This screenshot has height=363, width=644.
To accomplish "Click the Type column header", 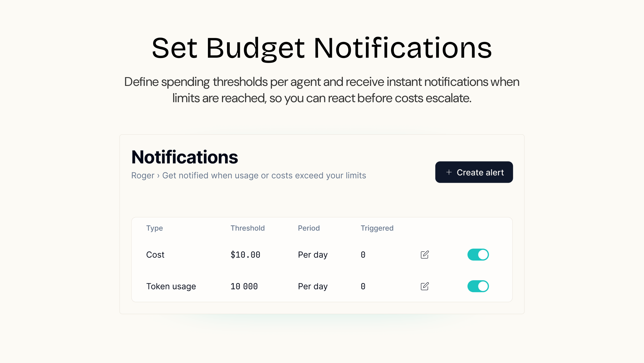I will pos(154,228).
